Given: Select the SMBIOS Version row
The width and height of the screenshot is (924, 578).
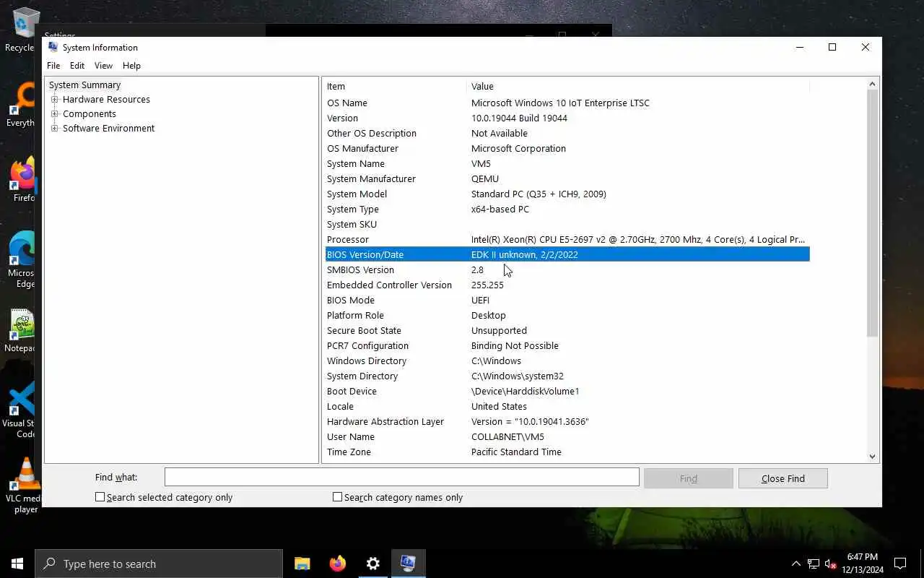Looking at the screenshot, I should [x=567, y=270].
